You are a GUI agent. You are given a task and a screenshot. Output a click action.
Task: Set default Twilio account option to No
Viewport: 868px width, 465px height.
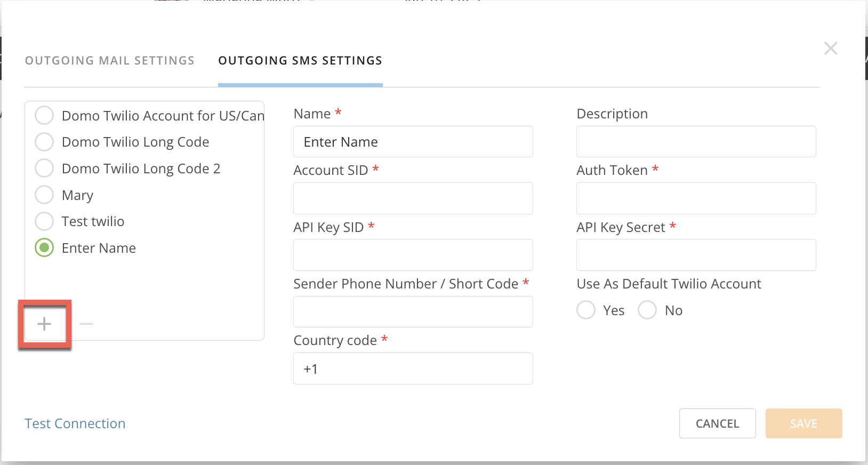pos(647,310)
